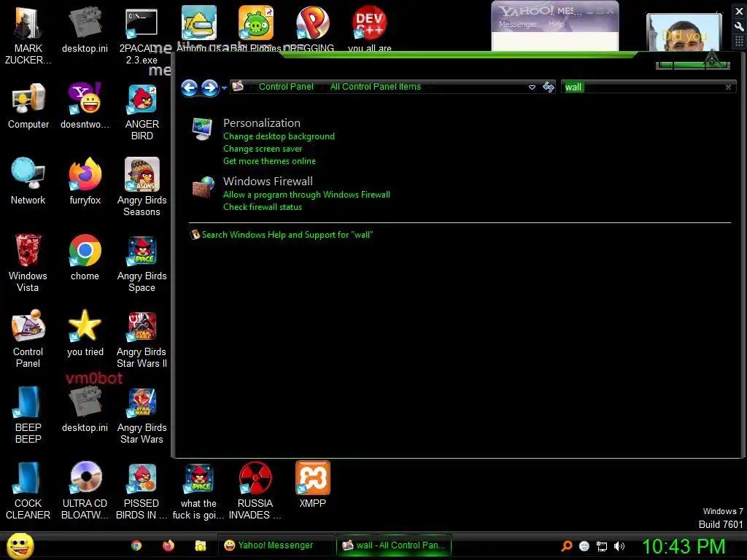Screen dimensions: 747x560
Task: Click Search Windows Help and Support link
Action: [x=287, y=234]
